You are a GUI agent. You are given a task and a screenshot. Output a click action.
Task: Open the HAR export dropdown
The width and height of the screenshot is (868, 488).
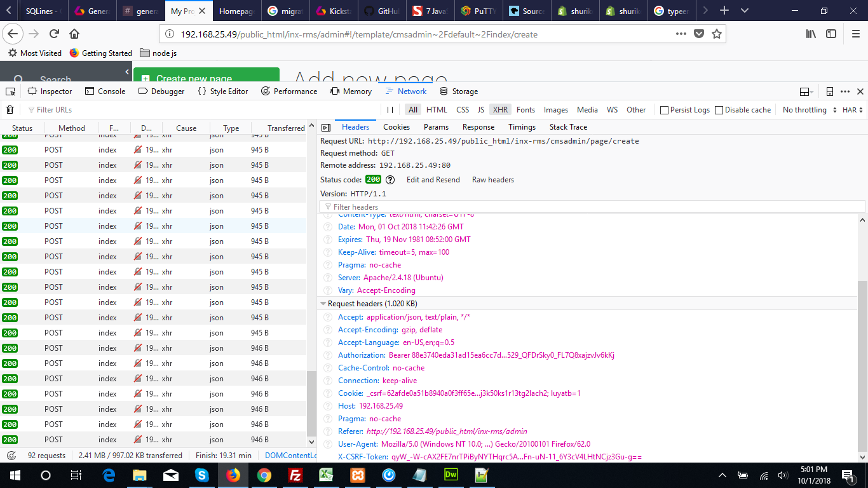(851, 109)
